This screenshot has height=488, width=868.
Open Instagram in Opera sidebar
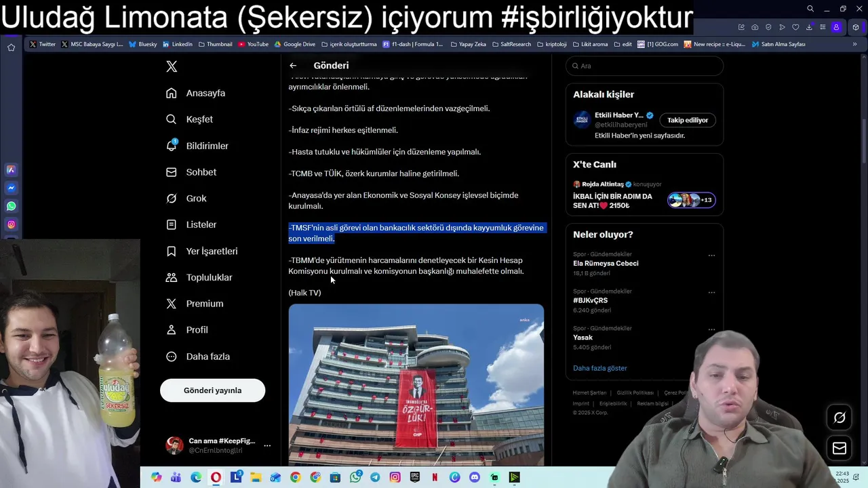[x=11, y=224]
